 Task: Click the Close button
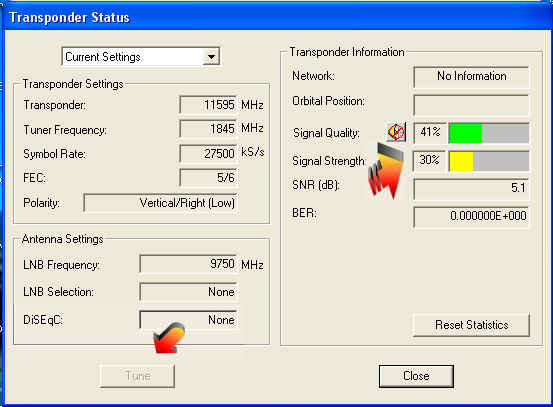416,376
